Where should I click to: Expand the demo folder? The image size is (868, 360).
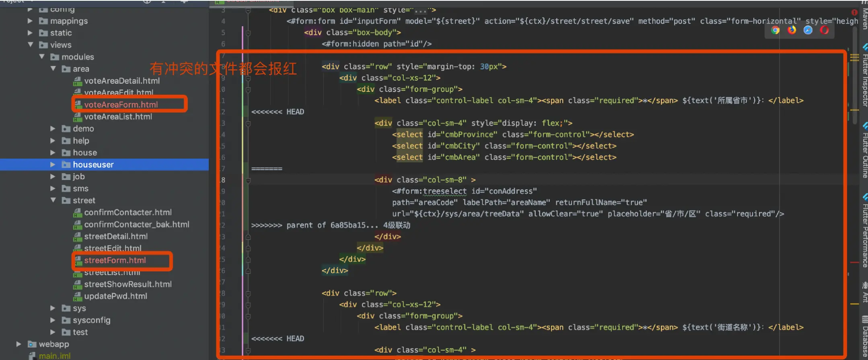(x=53, y=128)
